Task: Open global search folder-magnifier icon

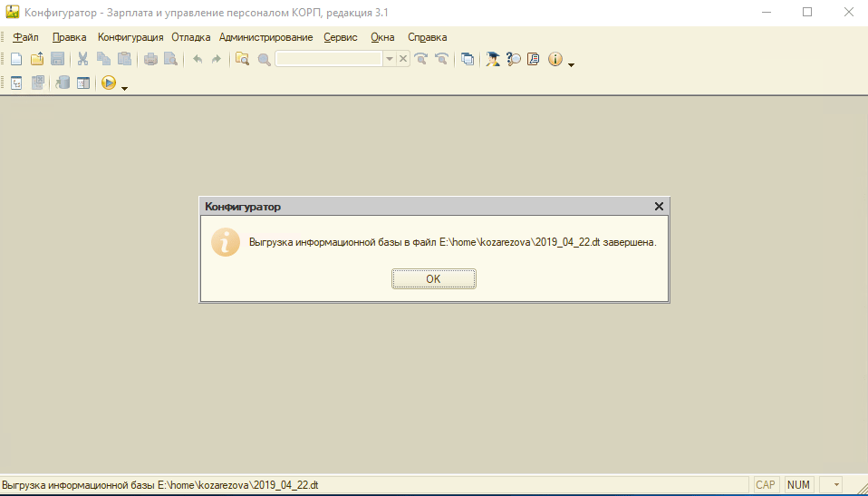Action: (x=243, y=59)
